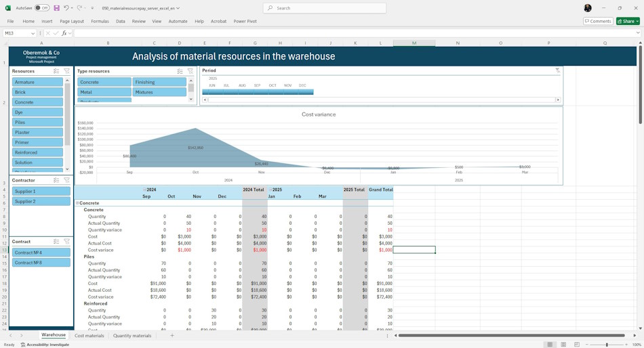The width and height of the screenshot is (644, 348).
Task: Open the Power Pivot tab
Action: (x=245, y=22)
